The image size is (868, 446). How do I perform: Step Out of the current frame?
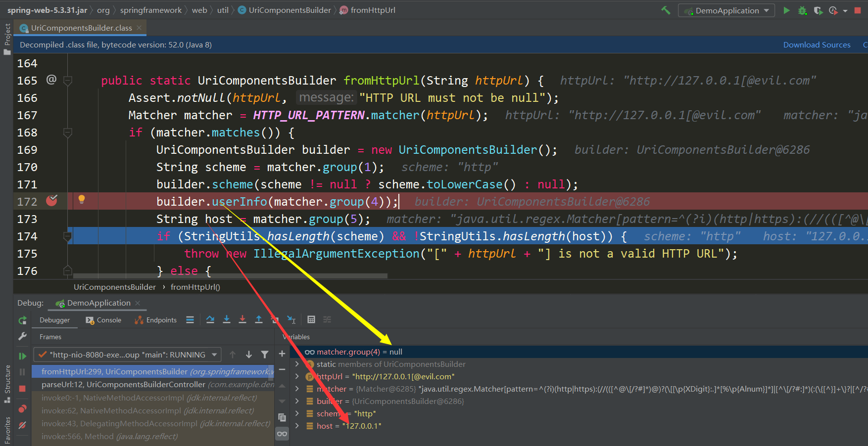259,319
